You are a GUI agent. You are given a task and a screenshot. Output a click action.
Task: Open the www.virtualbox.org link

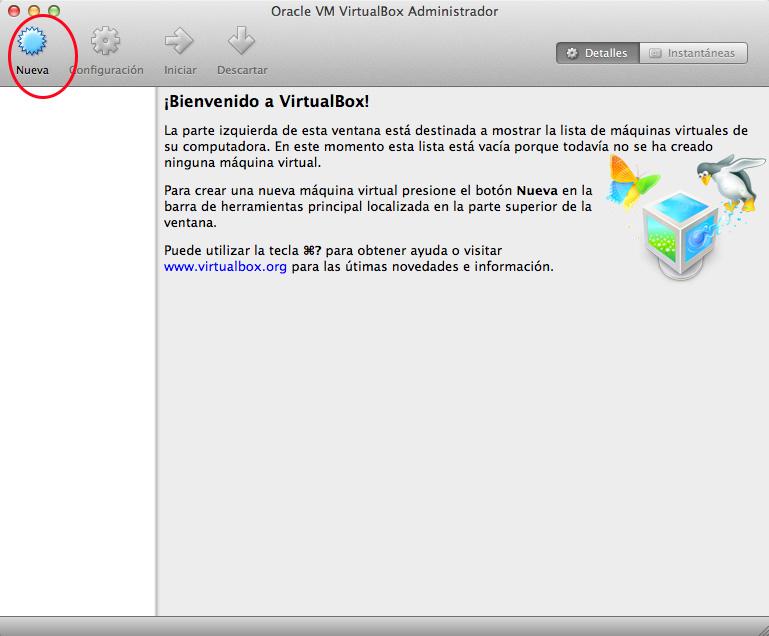click(225, 267)
